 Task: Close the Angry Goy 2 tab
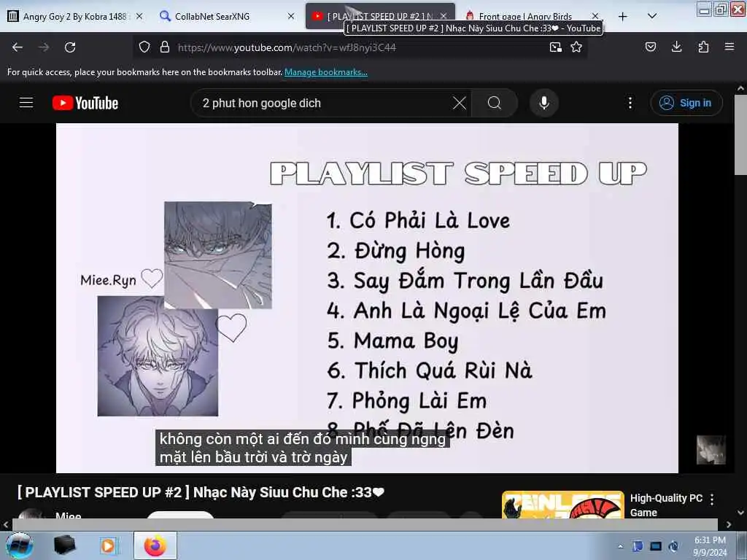139,16
